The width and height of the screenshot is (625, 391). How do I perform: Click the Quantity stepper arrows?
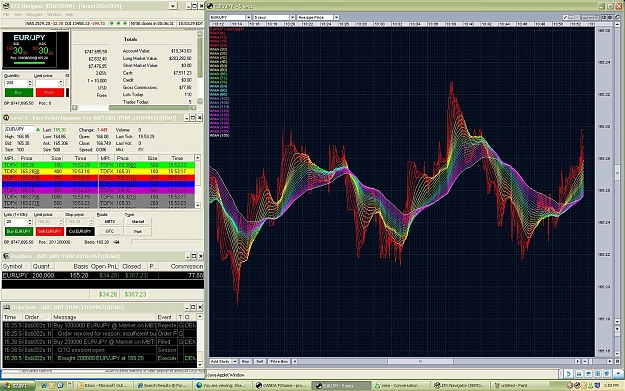pos(29,83)
